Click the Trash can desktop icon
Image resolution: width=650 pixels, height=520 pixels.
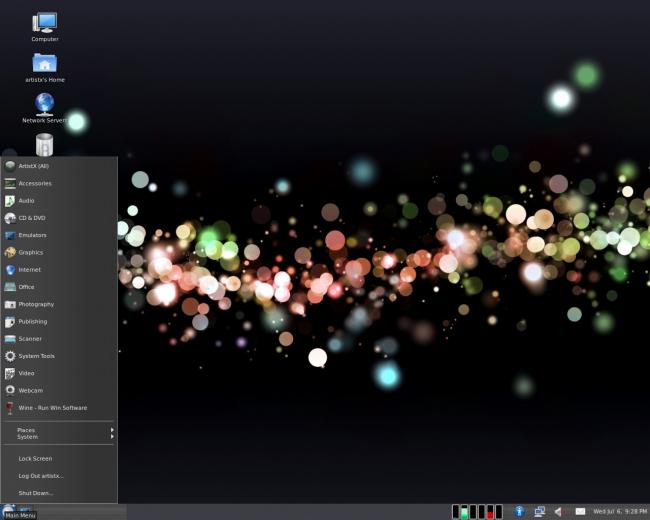coord(44,144)
